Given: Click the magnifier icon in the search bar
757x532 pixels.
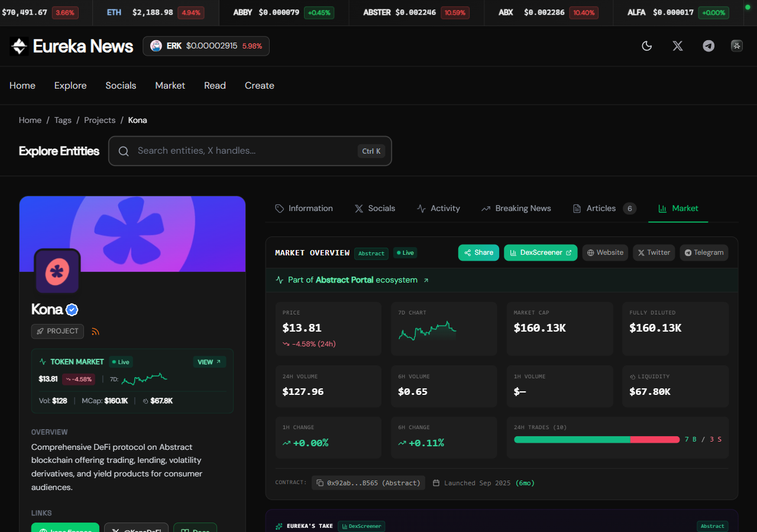Looking at the screenshot, I should point(124,151).
